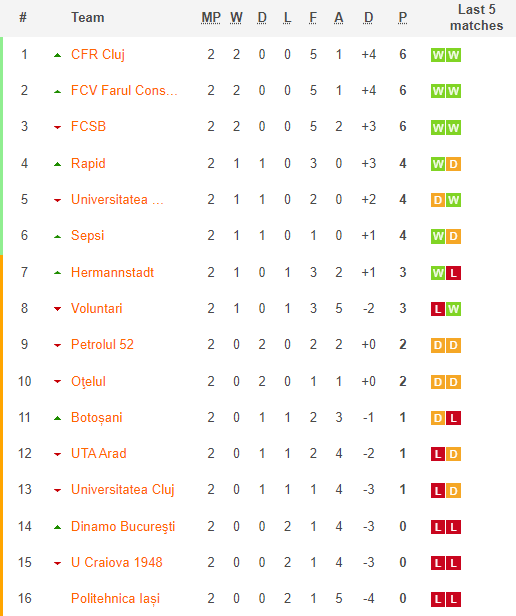Image resolution: width=516 pixels, height=616 pixels.
Task: Open the Universitatea Cluj team link
Action: (x=123, y=490)
